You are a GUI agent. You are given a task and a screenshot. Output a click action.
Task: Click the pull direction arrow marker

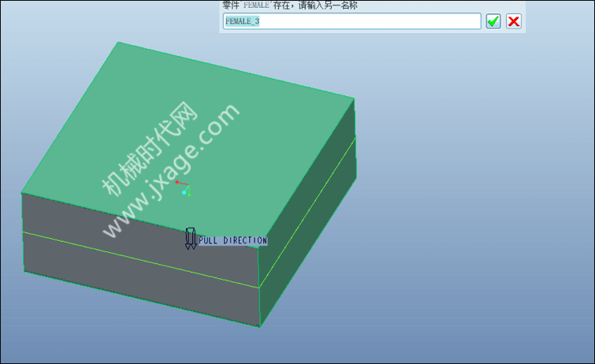coord(191,239)
